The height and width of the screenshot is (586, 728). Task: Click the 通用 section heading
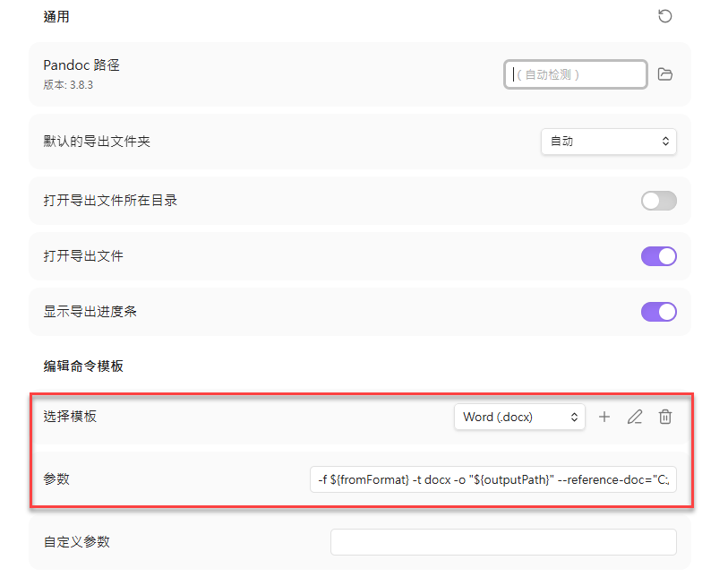point(56,17)
